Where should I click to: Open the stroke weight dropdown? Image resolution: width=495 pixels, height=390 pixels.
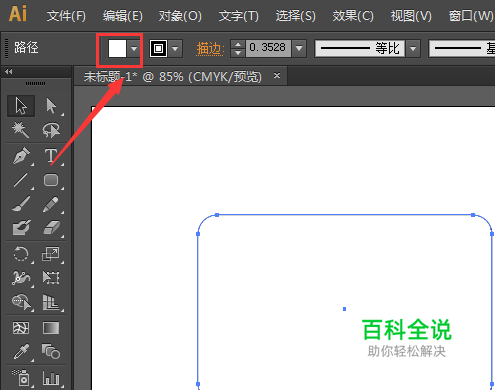(x=299, y=49)
